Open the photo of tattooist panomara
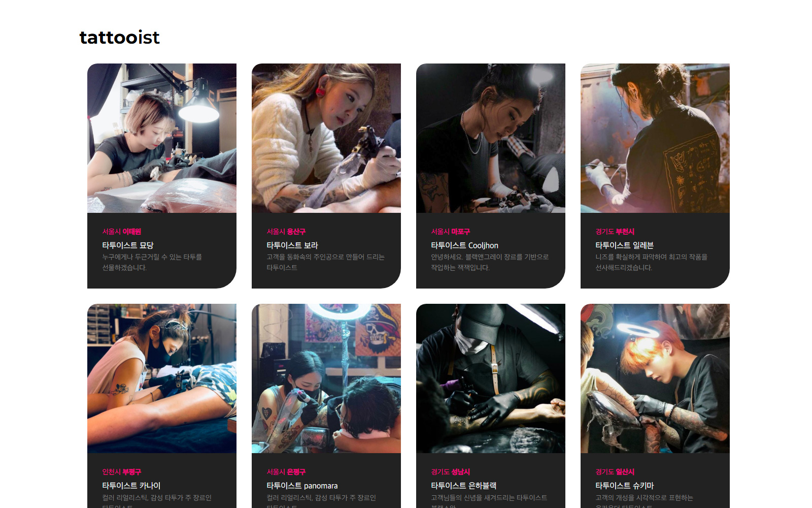Viewport: 812px width, 508px height. click(x=326, y=378)
